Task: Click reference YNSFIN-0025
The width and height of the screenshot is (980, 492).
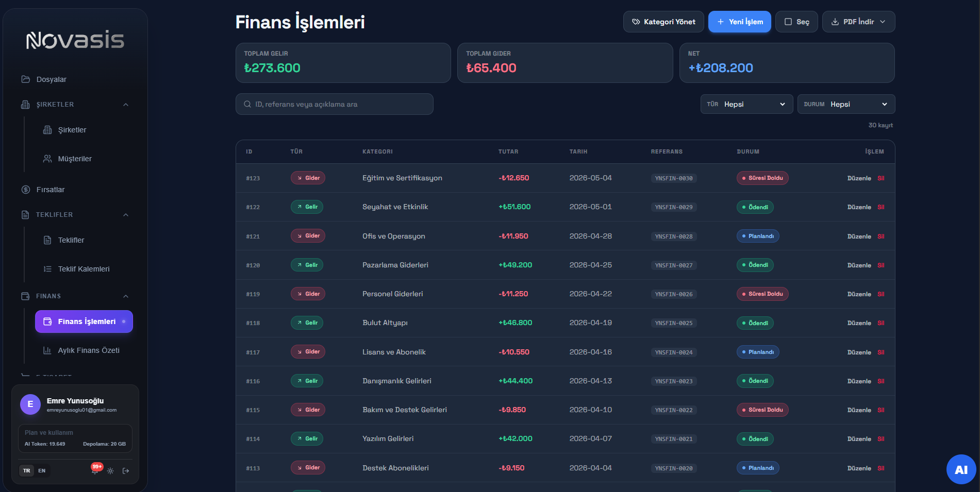Action: pos(674,323)
